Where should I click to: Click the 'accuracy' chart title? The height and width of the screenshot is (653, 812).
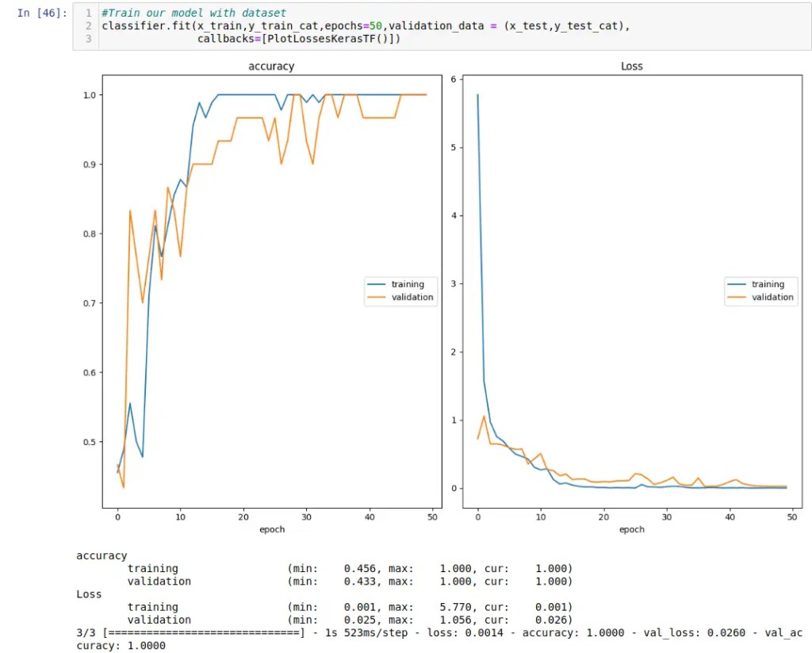pyautogui.click(x=271, y=67)
